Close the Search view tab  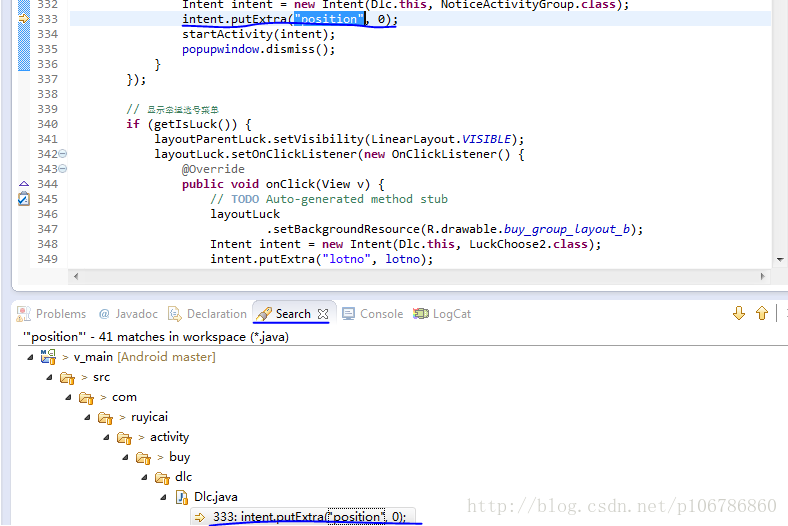[x=323, y=314]
